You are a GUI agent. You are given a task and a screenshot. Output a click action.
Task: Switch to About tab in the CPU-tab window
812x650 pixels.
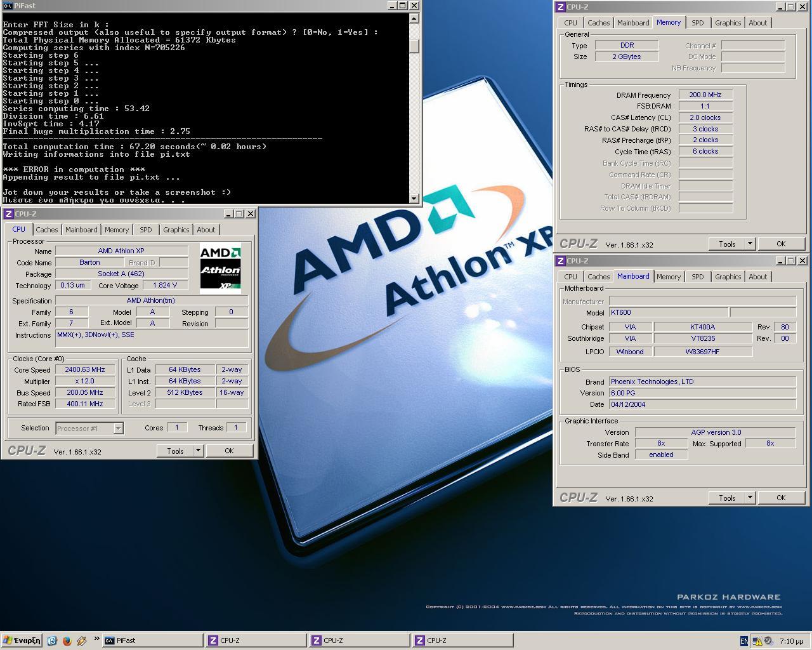(206, 230)
